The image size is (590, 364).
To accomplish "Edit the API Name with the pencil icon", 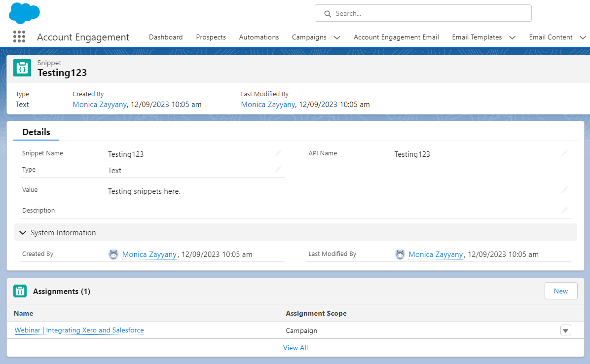I will (564, 153).
